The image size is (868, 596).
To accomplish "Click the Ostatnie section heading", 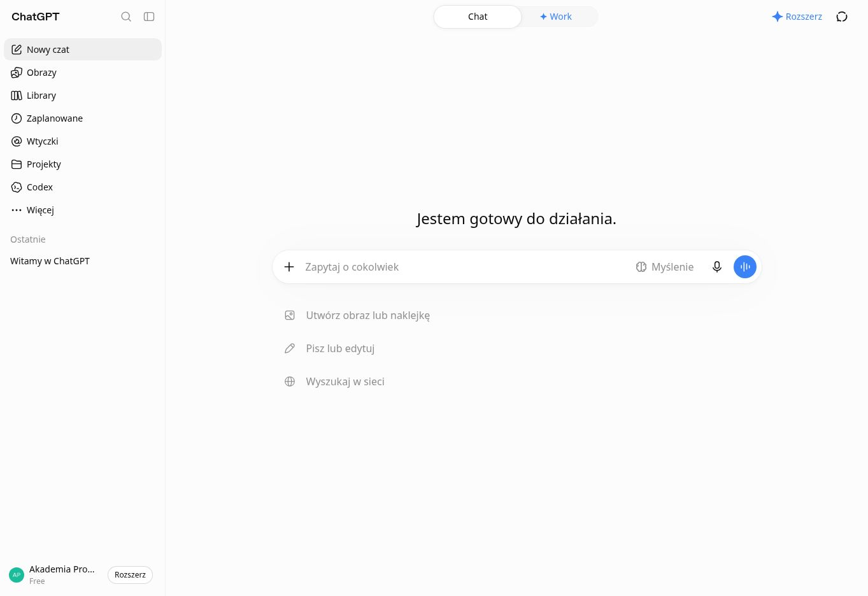I will (x=28, y=239).
